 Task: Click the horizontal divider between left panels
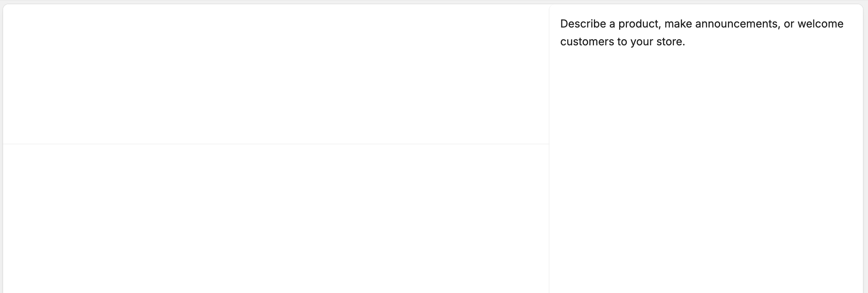pyautogui.click(x=276, y=144)
